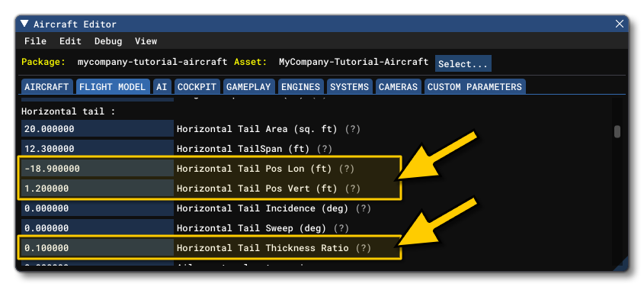Collapse the Aircraft Editor window triangle

pyautogui.click(x=24, y=24)
